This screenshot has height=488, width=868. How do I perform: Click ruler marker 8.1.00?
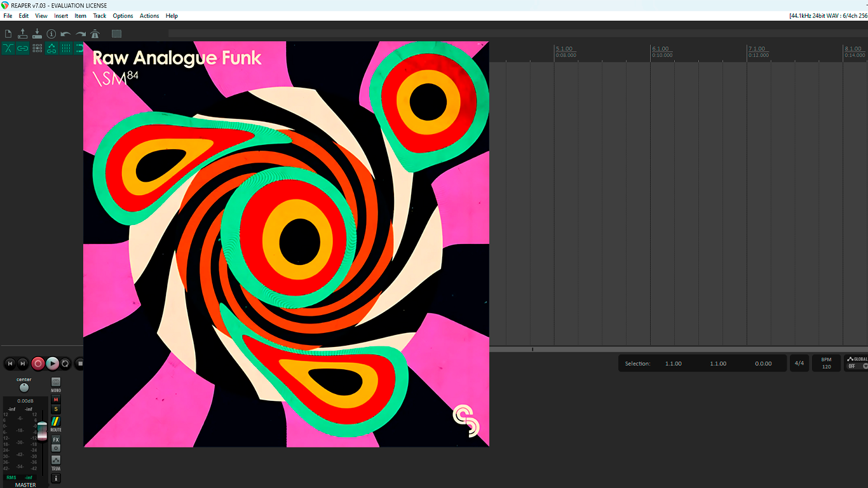[x=853, y=49]
